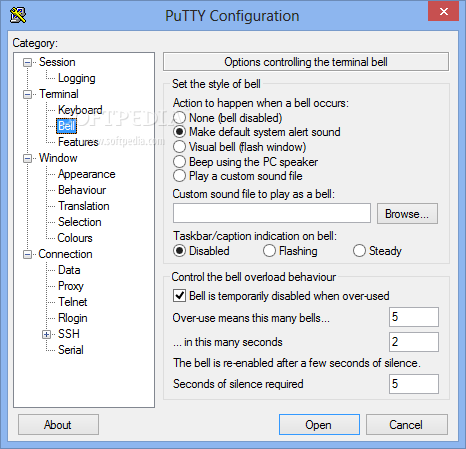Open the Appearance category
466x449 pixels.
coord(87,174)
